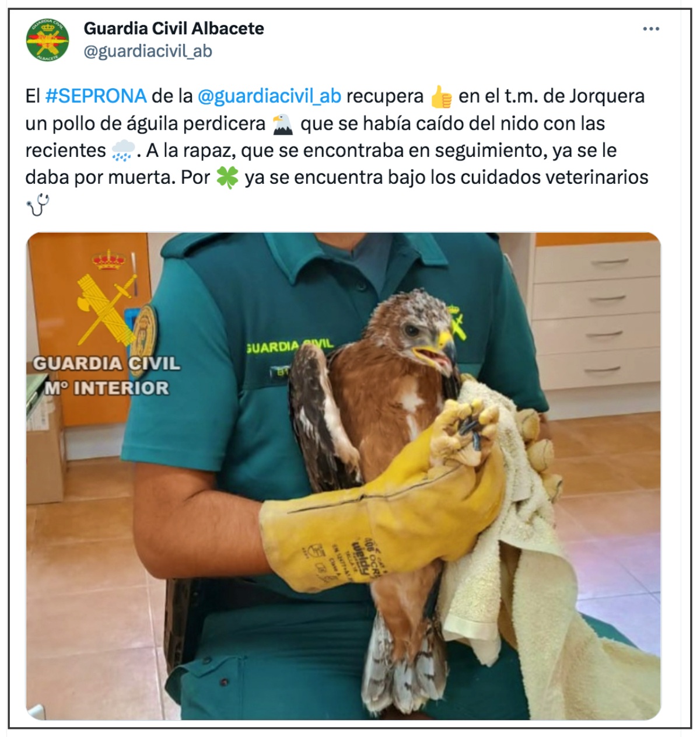
Task: Click the stethoscope emoji ending the tweet
Action: (38, 205)
